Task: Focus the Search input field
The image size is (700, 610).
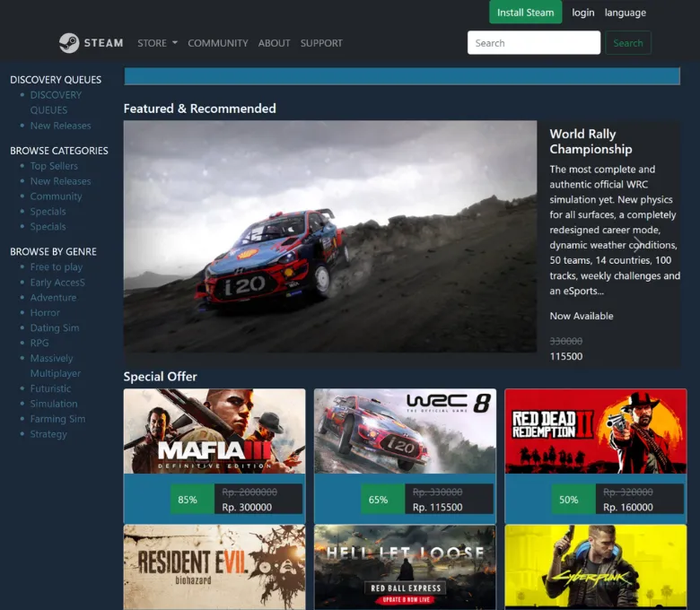Action: coord(533,43)
